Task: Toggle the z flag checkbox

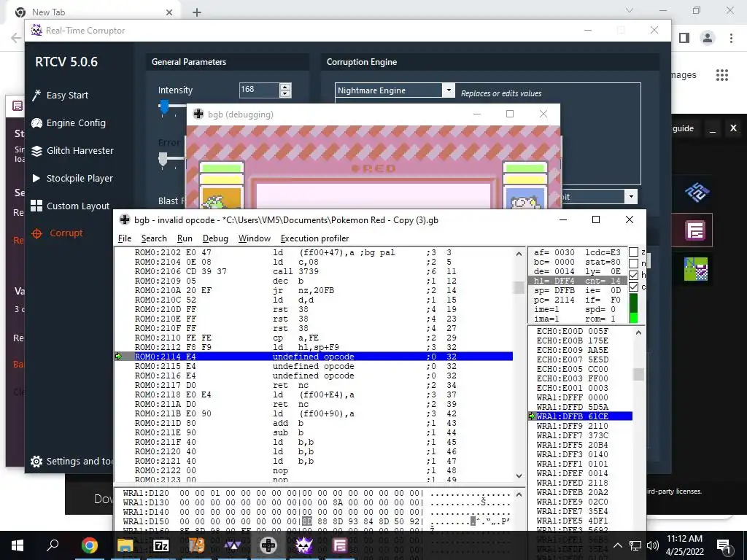Action: [634, 252]
